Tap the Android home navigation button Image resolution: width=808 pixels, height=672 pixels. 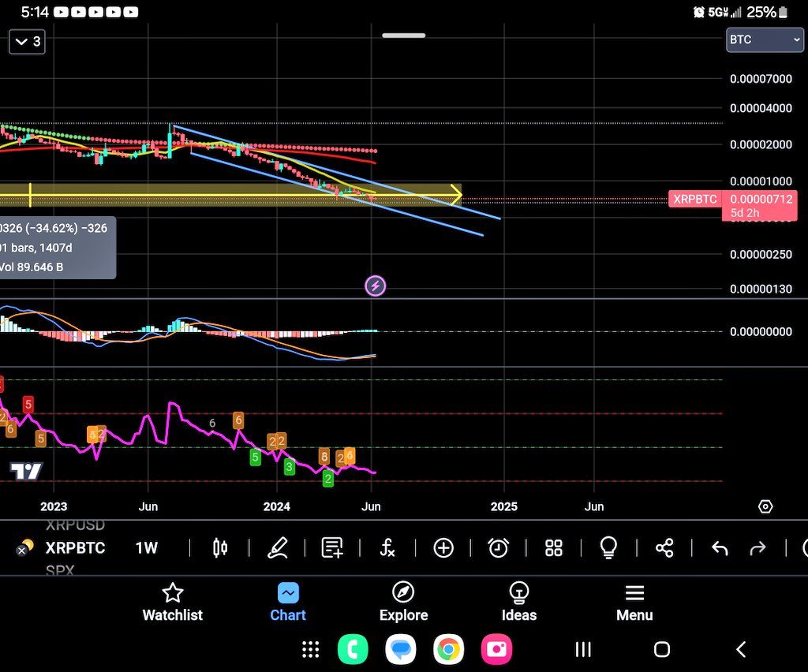pos(662,649)
